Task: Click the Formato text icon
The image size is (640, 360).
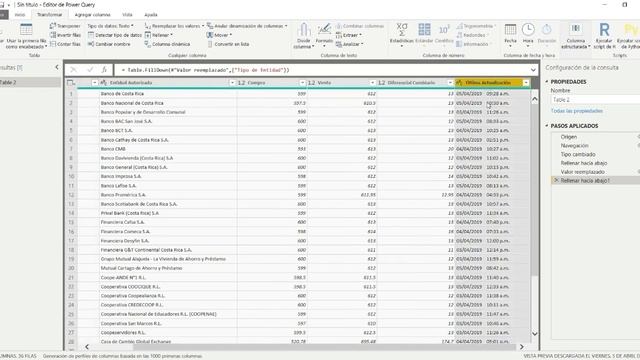Action: pyautogui.click(x=324, y=30)
